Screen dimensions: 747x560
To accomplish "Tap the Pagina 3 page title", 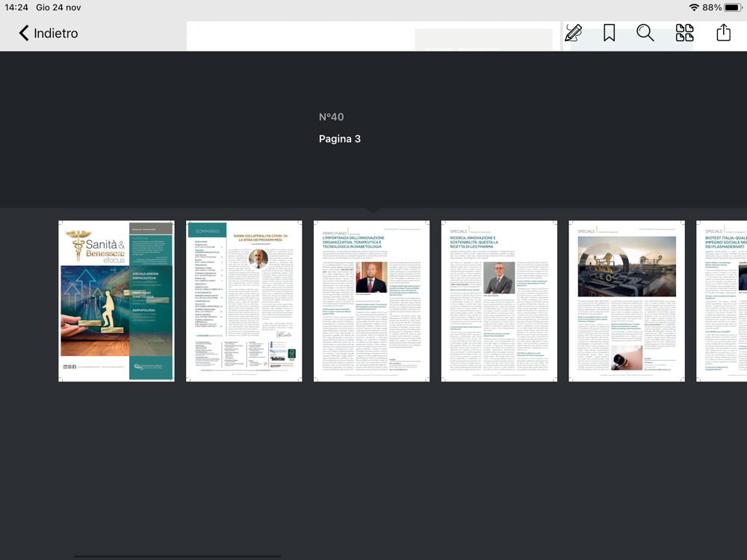I will click(x=340, y=139).
